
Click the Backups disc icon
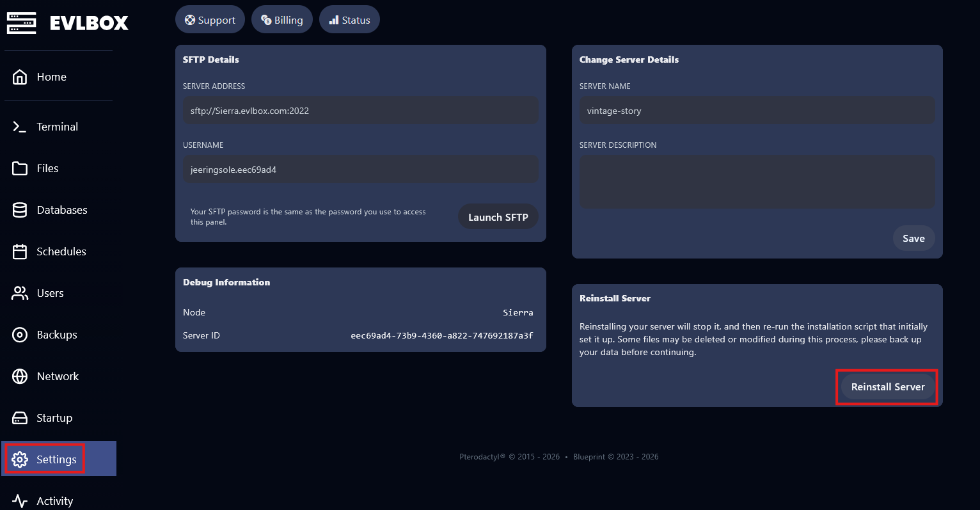pos(20,335)
